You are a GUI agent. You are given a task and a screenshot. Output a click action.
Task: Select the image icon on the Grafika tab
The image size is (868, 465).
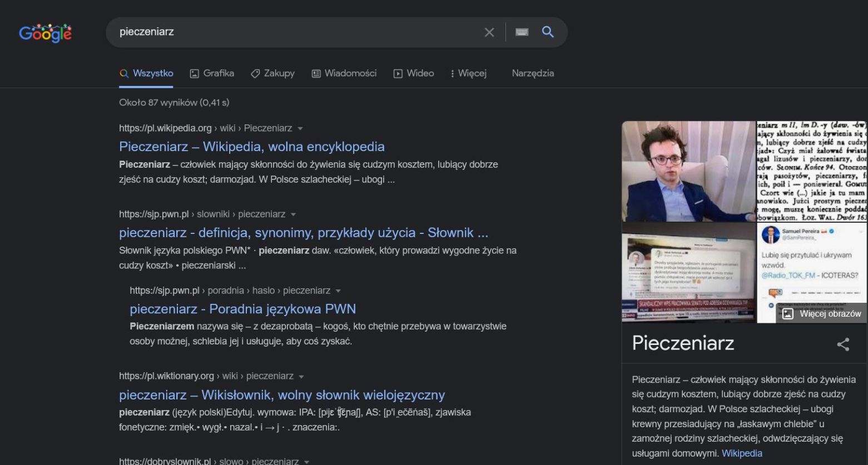tap(194, 73)
